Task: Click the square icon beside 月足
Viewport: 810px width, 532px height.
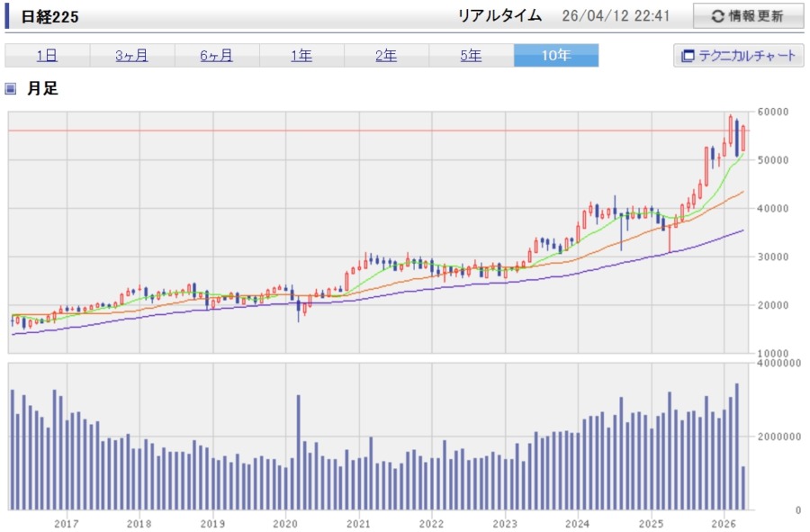Action: click(x=11, y=89)
